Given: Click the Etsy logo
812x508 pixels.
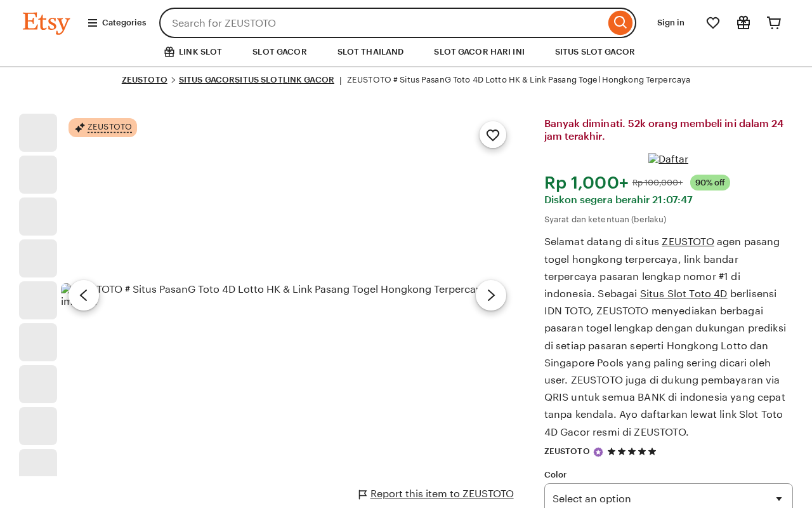Looking at the screenshot, I should point(46,23).
